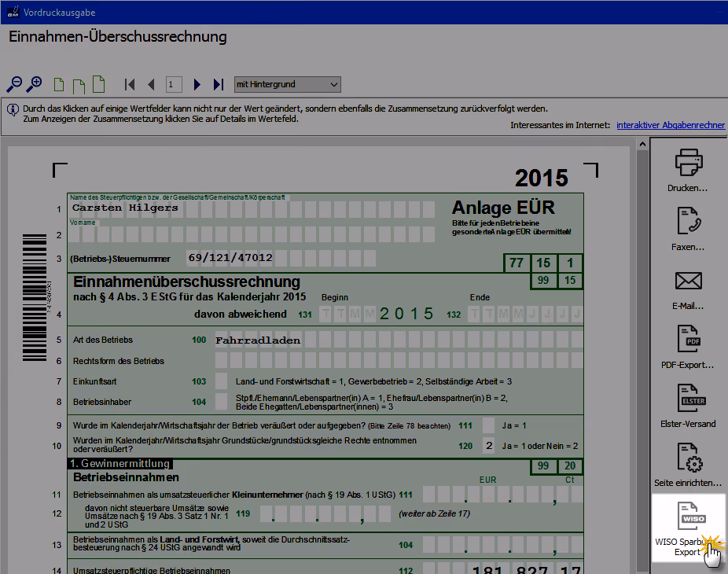728x574 pixels.
Task: Click the 'Betriebseinnahmen' subheading
Action: 126,477
